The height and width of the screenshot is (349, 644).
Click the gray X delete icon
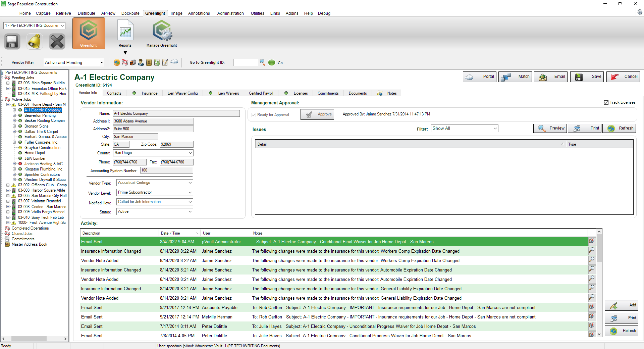point(57,42)
